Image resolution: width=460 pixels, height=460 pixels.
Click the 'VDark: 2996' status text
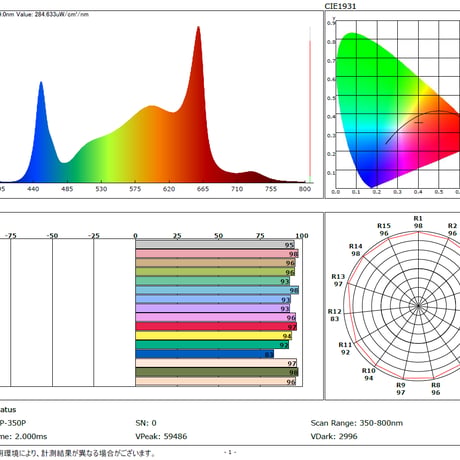pyautogui.click(x=334, y=436)
